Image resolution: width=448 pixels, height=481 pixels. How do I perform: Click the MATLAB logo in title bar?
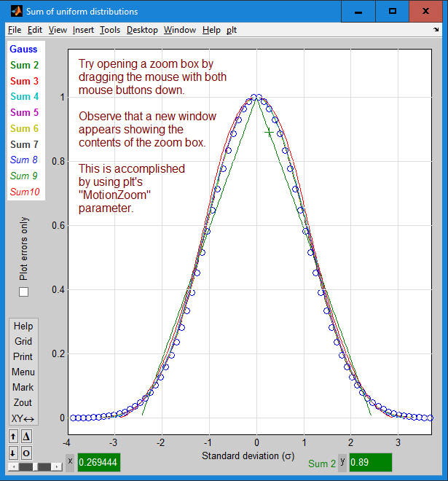[17, 12]
